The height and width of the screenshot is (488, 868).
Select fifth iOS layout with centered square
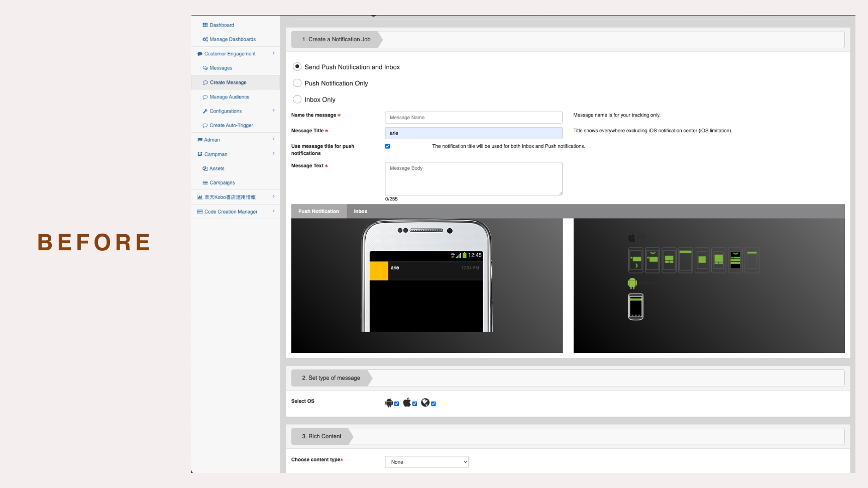pyautogui.click(x=702, y=260)
